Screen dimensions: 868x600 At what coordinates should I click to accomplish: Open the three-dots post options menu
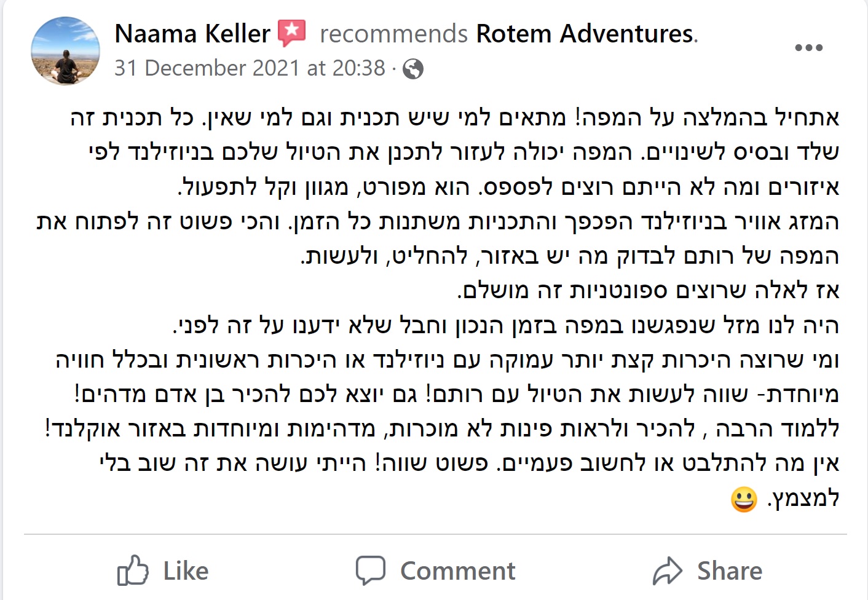(808, 47)
